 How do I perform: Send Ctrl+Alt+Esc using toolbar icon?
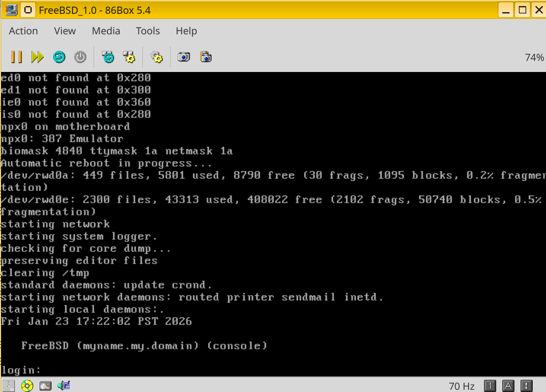pos(129,57)
